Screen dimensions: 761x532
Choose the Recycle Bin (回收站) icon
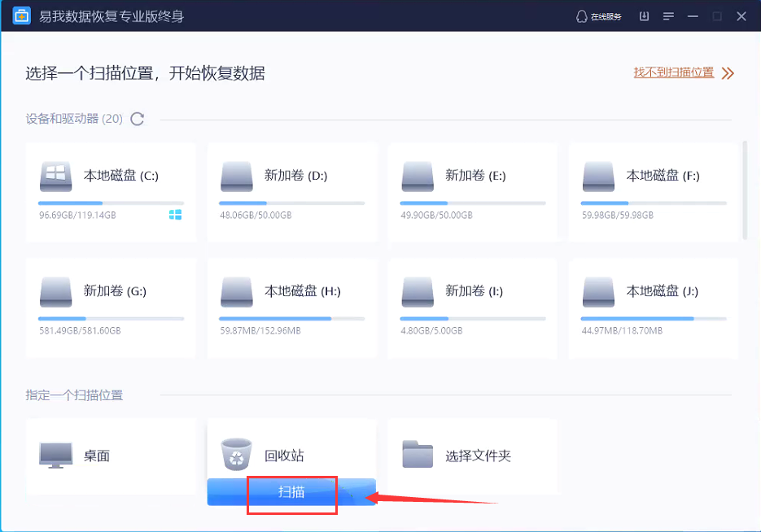pyautogui.click(x=236, y=454)
